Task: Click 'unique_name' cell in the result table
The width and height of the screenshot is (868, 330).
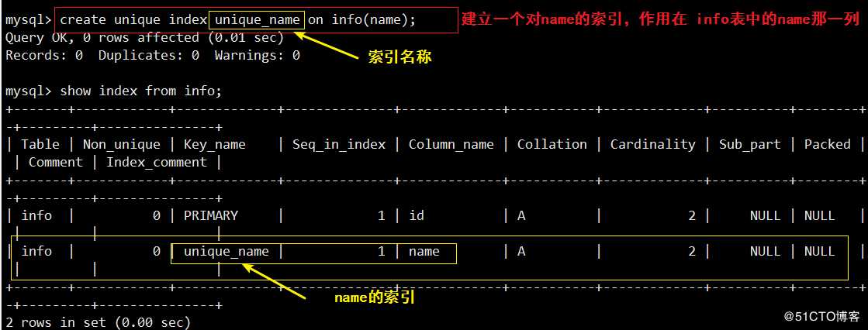Action: [227, 252]
